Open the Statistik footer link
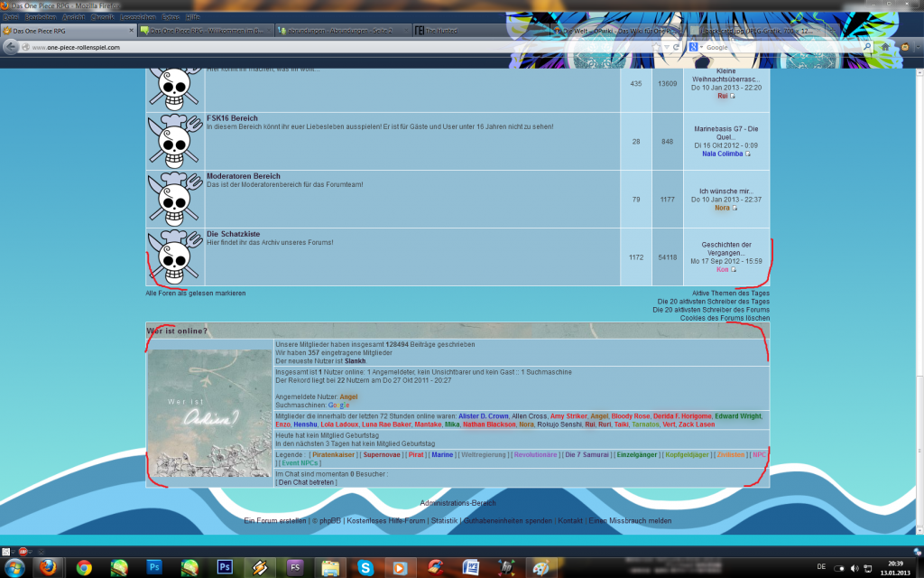The image size is (924, 578). (x=444, y=521)
